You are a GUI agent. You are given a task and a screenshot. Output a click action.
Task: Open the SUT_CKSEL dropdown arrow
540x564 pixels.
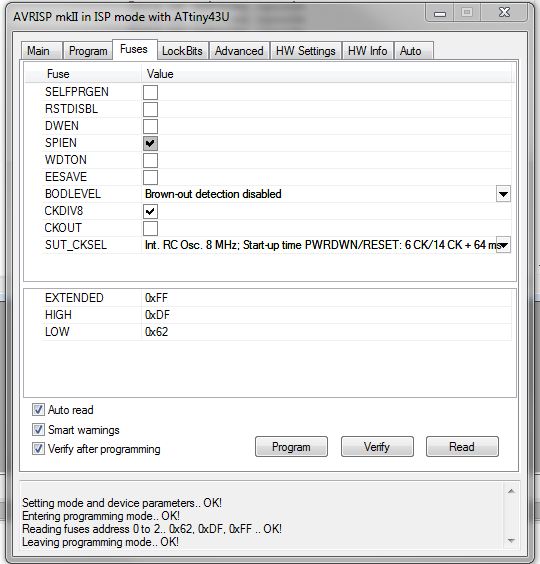503,245
